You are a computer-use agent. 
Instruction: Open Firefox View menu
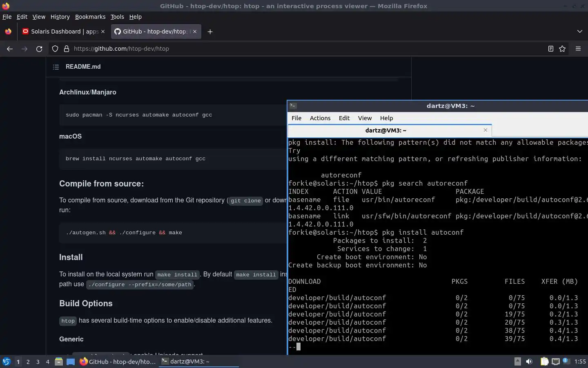coord(39,17)
